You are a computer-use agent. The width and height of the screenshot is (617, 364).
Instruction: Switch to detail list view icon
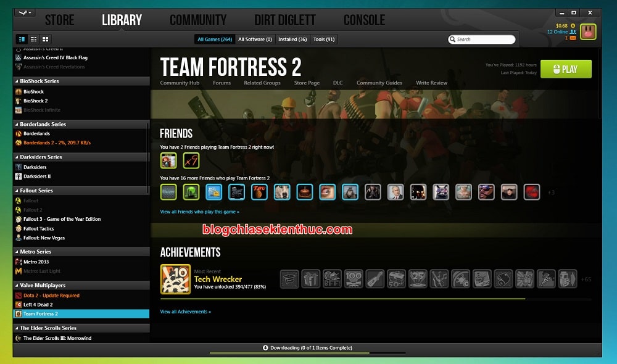(22, 39)
